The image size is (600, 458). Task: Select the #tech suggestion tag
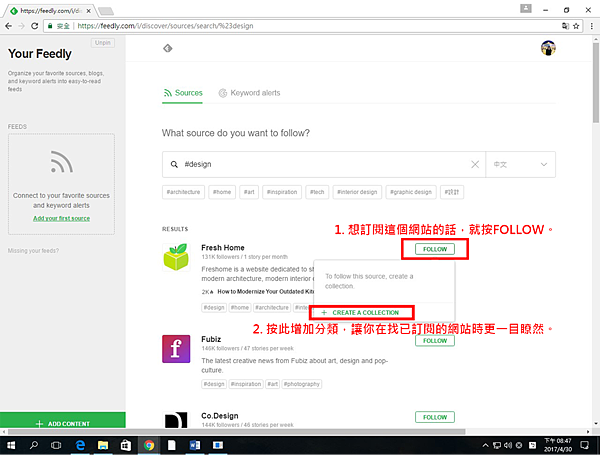(317, 192)
